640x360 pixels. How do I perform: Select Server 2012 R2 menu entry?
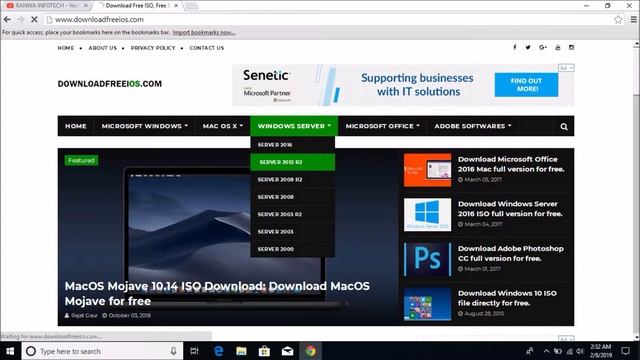[293, 162]
